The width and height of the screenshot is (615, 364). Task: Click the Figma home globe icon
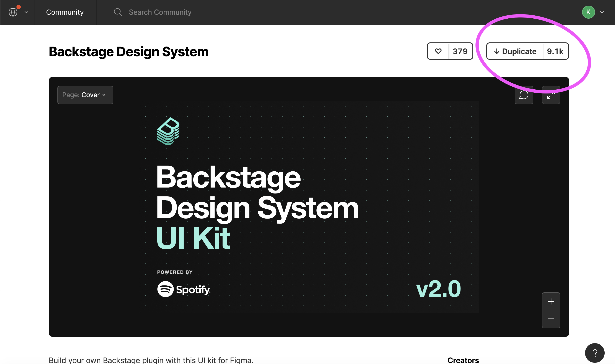coord(13,12)
